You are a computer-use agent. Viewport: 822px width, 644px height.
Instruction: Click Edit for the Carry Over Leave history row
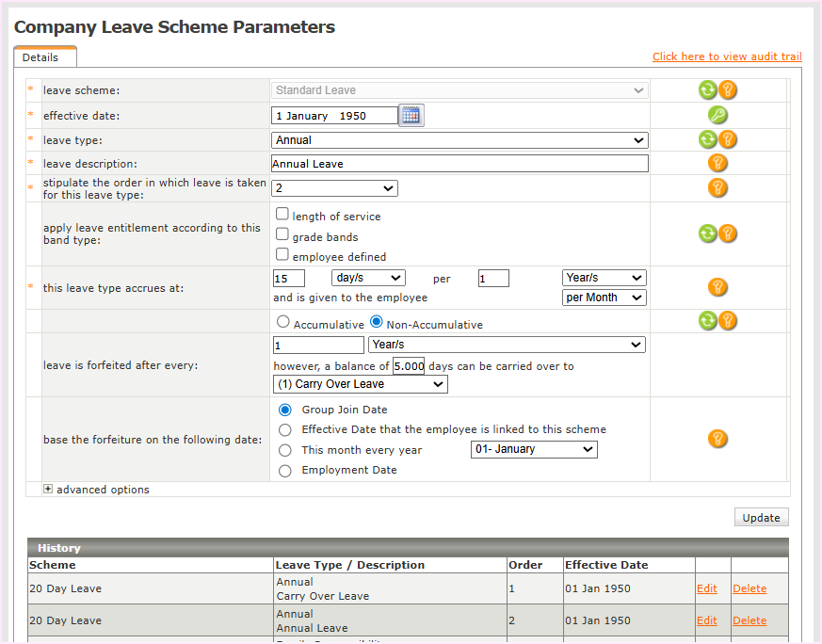(706, 588)
